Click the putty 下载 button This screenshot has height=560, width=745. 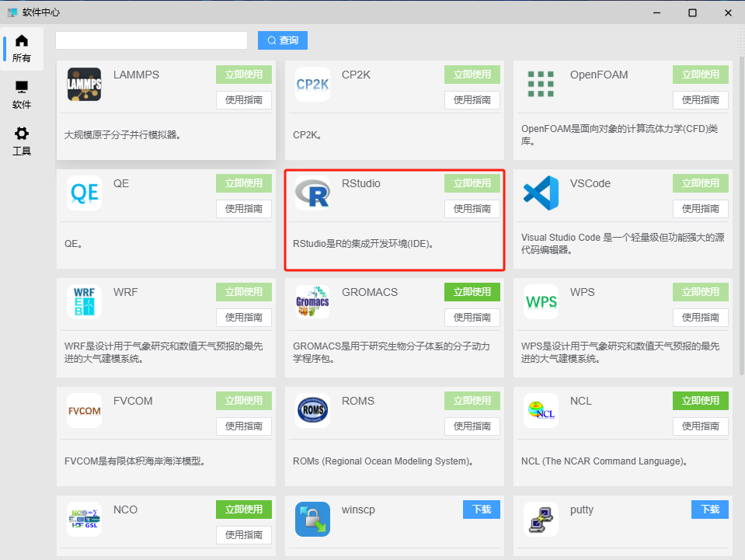710,510
